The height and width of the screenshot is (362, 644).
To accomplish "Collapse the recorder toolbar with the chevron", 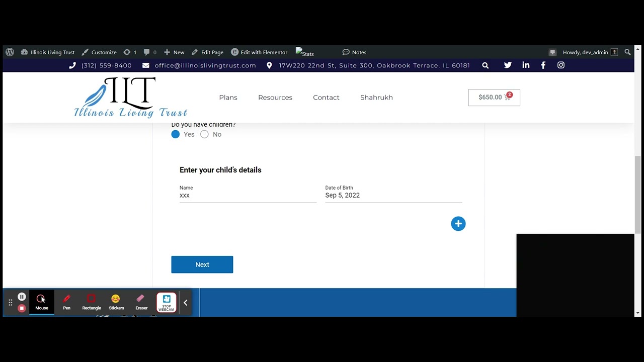I will click(185, 303).
